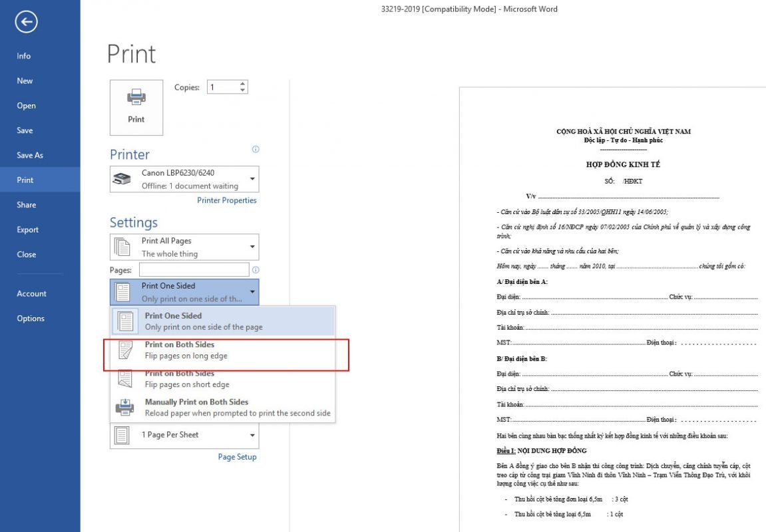Click the back arrow circle icon
Viewport: 766px width, 532px height.
pyautogui.click(x=26, y=21)
